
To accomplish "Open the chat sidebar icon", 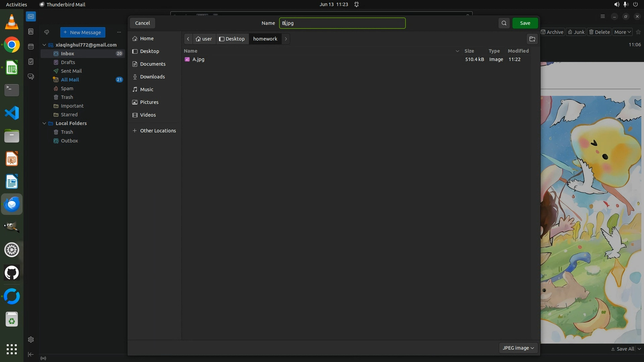I will click(x=31, y=77).
